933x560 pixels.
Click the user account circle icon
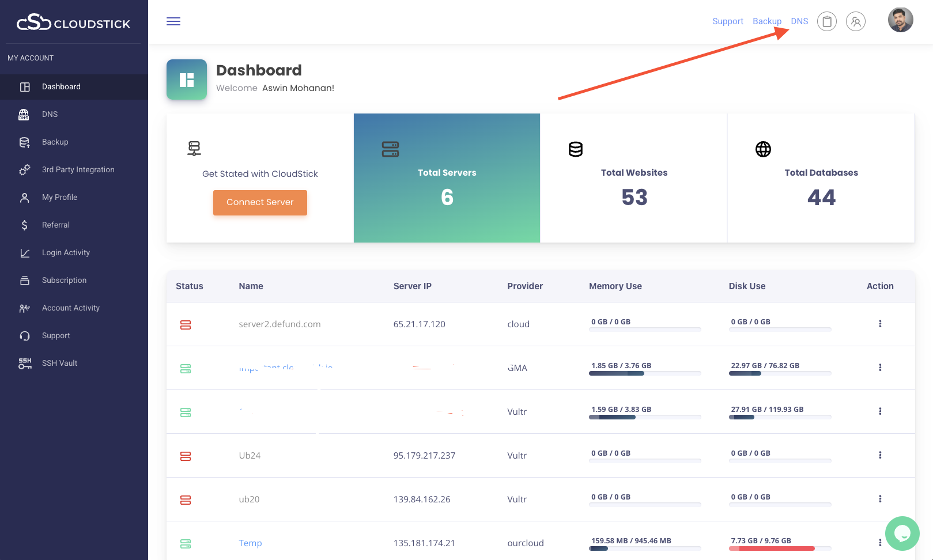click(855, 21)
